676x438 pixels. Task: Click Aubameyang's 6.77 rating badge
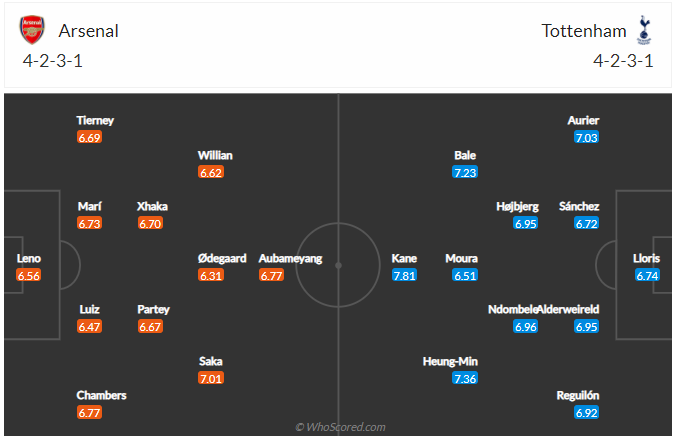[271, 275]
